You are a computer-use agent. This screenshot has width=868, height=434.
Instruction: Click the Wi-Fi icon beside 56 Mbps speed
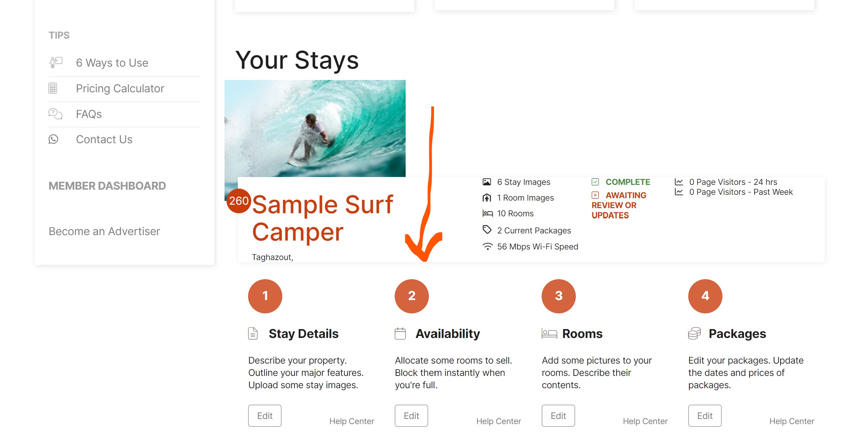[x=488, y=246]
